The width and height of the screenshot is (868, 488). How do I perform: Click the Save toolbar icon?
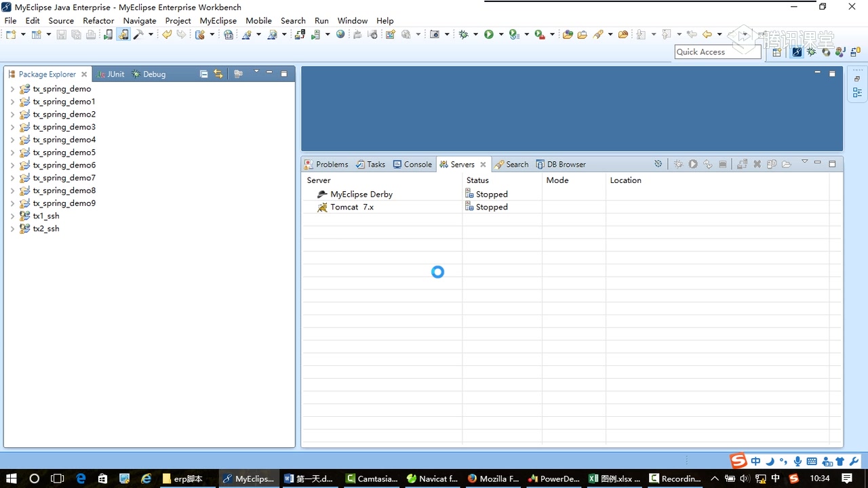[x=61, y=35]
